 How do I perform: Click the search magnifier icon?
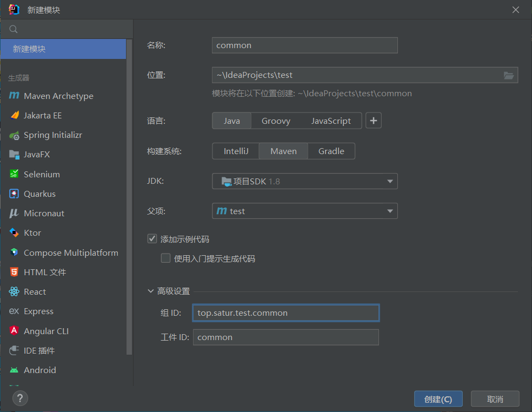click(14, 29)
